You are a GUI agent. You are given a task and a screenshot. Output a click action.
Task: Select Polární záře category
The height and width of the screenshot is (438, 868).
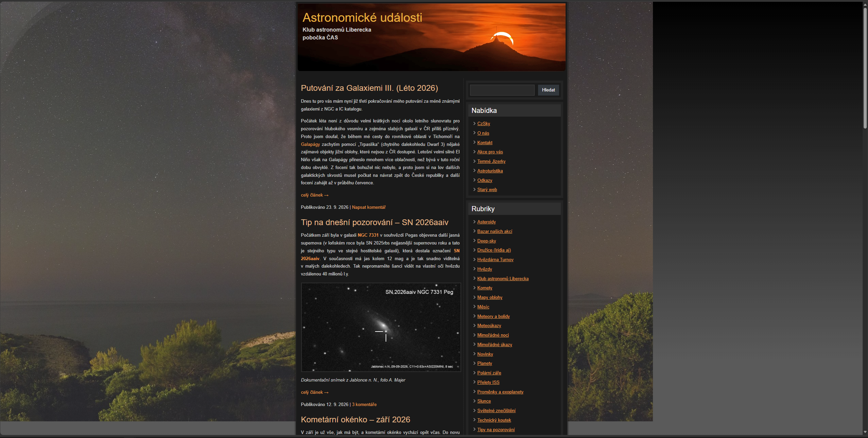489,373
